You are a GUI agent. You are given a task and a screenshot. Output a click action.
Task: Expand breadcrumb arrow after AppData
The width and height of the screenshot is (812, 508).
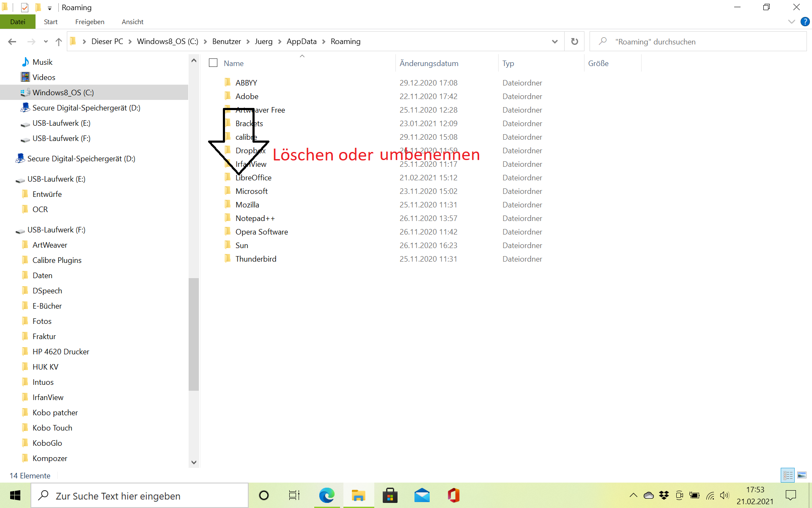pyautogui.click(x=324, y=41)
